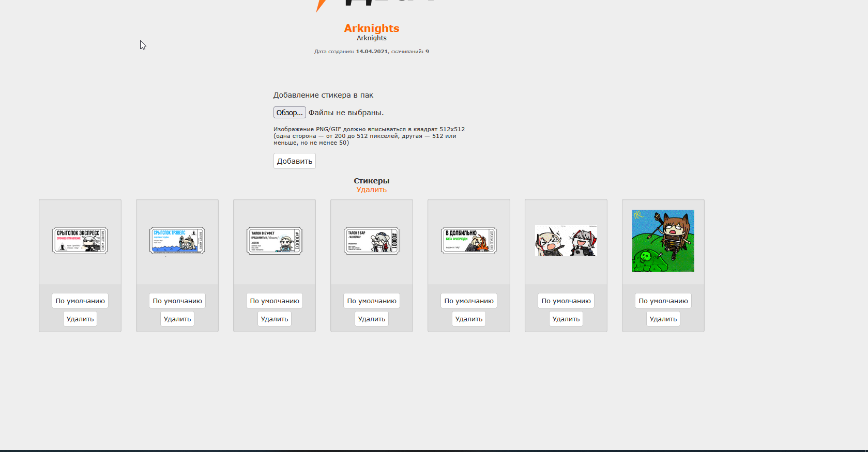The image size is (868, 452).
Task: Set green slime sticker as default
Action: point(663,301)
